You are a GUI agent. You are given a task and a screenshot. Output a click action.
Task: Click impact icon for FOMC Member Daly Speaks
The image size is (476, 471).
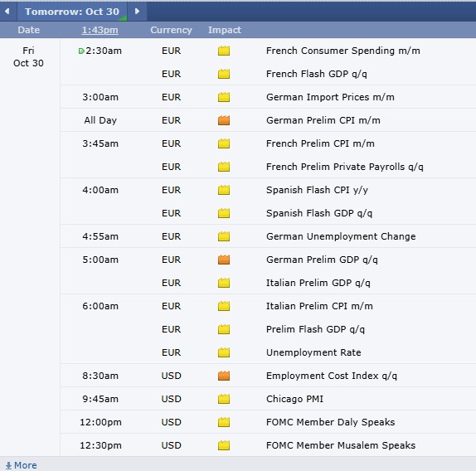tap(224, 422)
